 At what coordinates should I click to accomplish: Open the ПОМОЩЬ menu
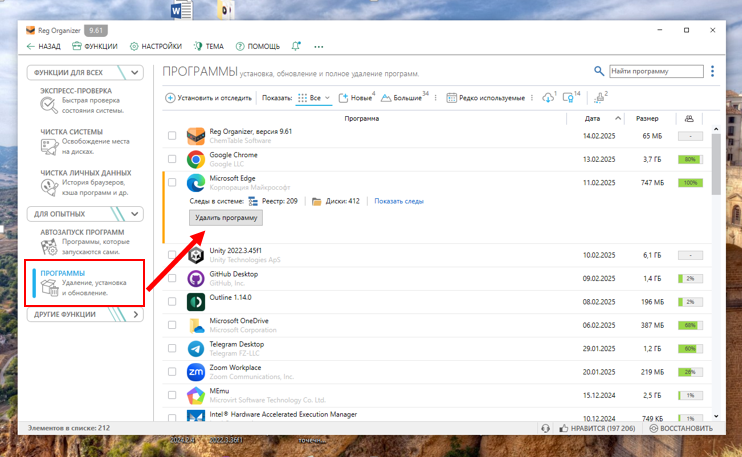click(x=258, y=46)
